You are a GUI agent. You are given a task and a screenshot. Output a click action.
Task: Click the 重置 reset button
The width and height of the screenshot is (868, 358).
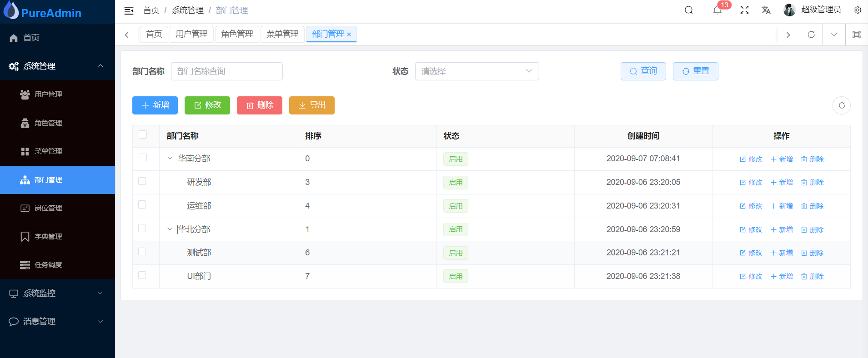(x=696, y=71)
